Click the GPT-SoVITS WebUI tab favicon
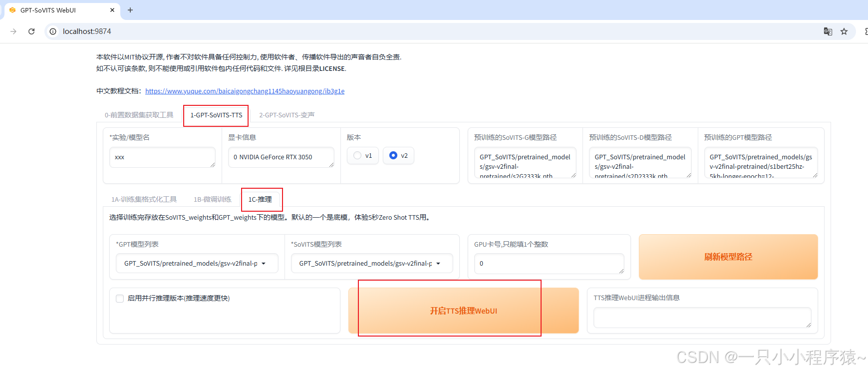The height and width of the screenshot is (372, 868). [x=12, y=10]
